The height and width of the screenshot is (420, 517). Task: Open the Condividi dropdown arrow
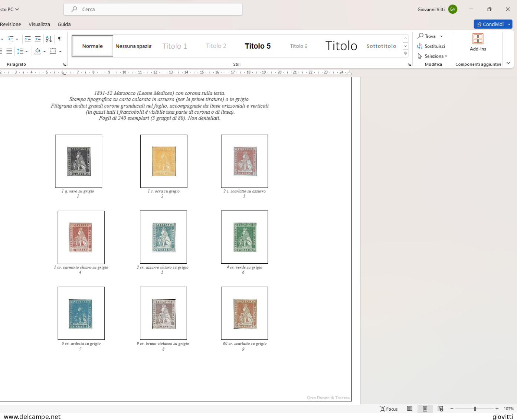(509, 24)
